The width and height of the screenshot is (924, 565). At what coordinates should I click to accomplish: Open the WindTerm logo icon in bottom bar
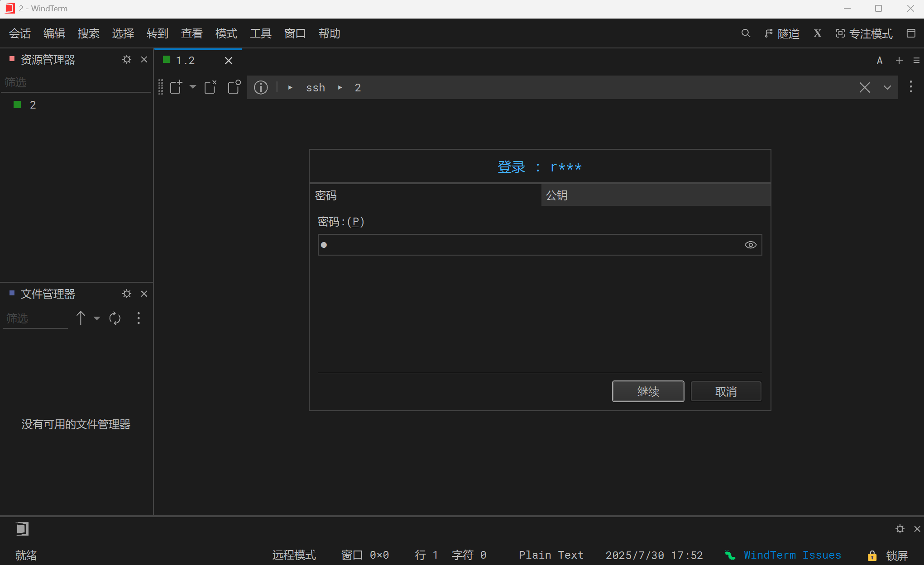click(x=22, y=528)
